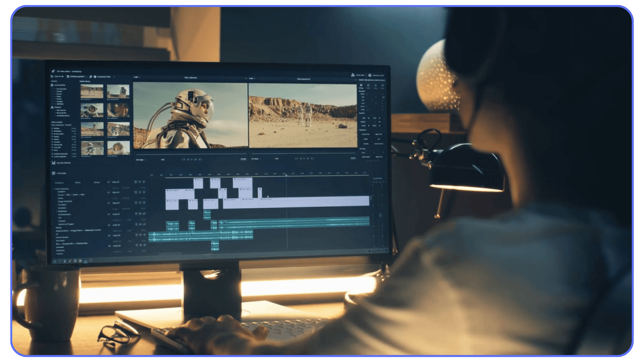This screenshot has height=362, width=644.
Task: Open the Scale dropdown above the left preview monitor
Action: pyautogui.click(x=137, y=77)
